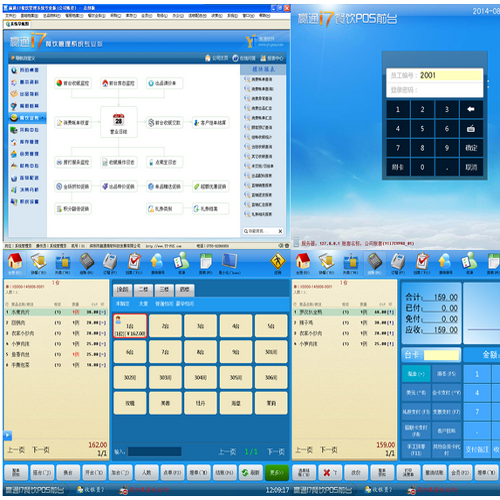Go to 下一页 in the table grid pager

point(275,451)
